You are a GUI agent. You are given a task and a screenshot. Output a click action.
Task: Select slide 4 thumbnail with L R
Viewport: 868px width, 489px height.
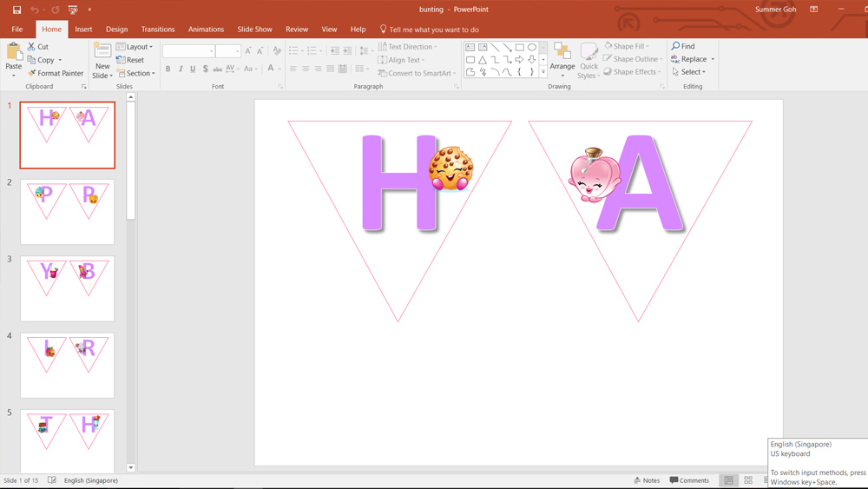67,365
